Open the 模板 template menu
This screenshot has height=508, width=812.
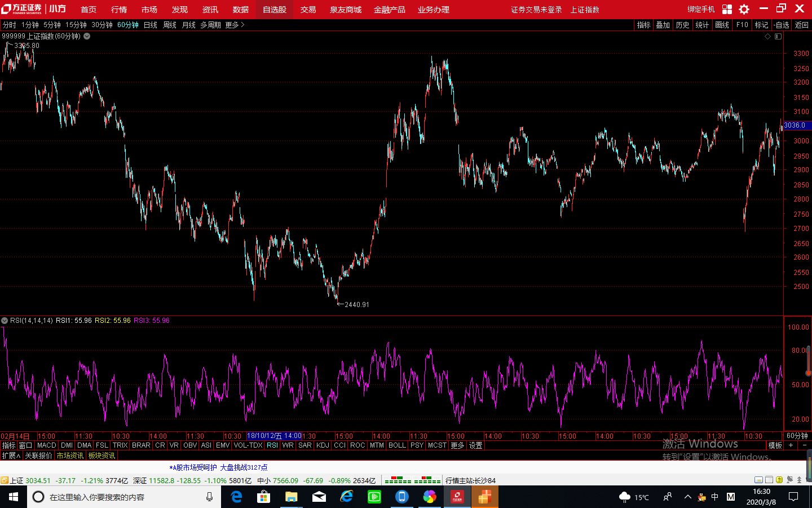click(775, 445)
